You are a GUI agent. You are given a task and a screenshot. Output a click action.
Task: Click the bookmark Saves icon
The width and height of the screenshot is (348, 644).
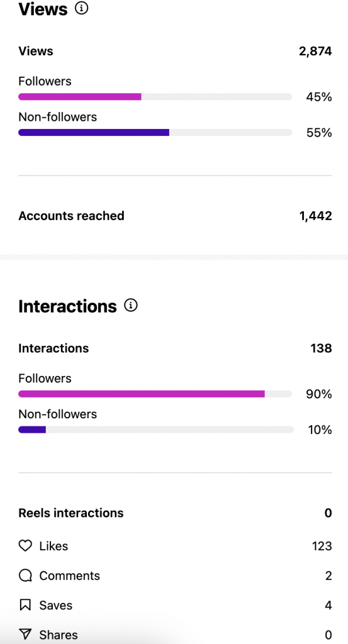pos(25,605)
